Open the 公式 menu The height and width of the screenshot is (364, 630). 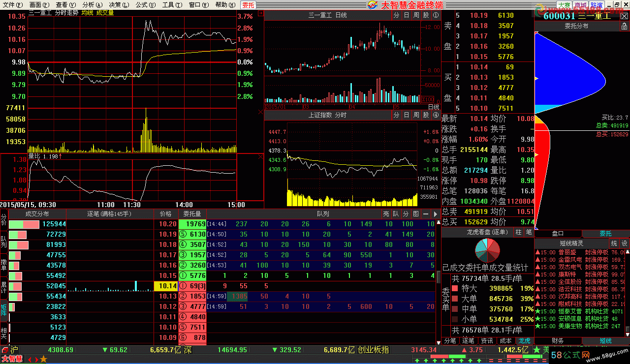[x=146, y=5]
